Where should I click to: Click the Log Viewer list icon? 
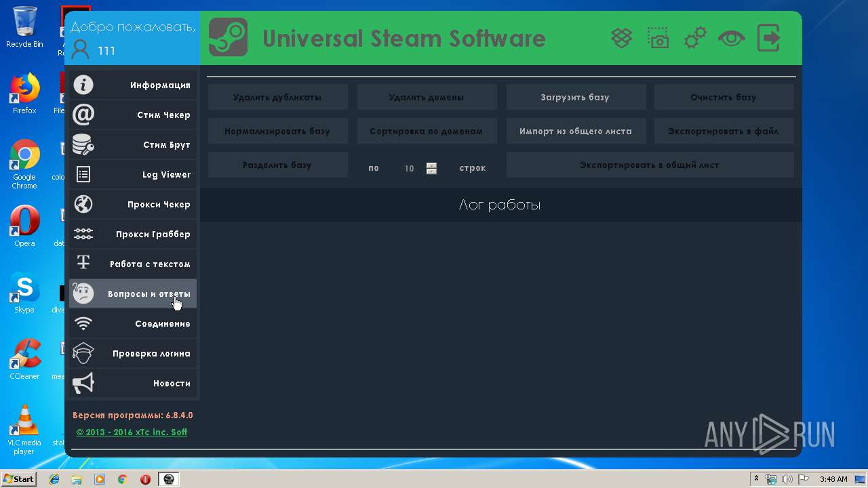pos(83,174)
